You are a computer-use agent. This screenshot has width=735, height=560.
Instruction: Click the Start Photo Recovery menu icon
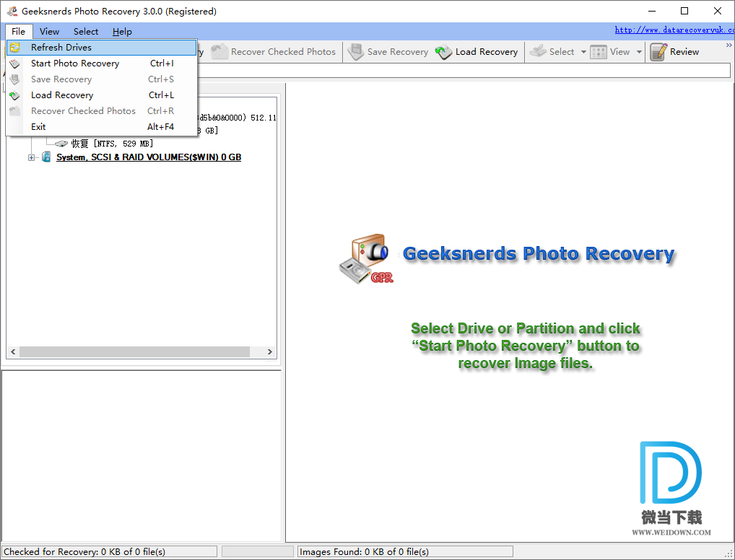[15, 64]
